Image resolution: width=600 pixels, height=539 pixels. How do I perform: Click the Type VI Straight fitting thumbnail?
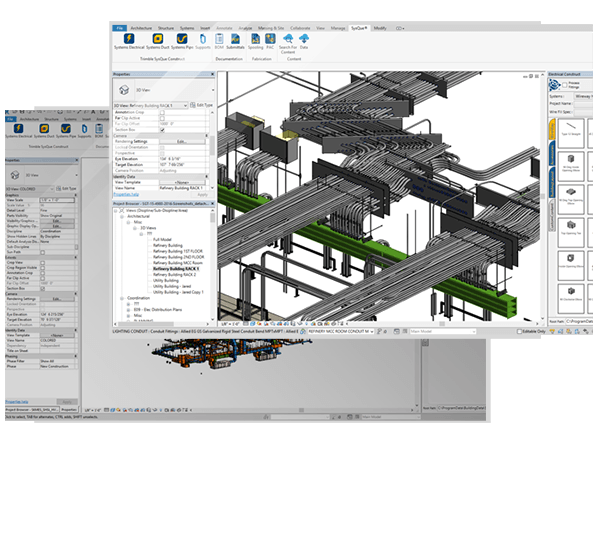(x=571, y=133)
